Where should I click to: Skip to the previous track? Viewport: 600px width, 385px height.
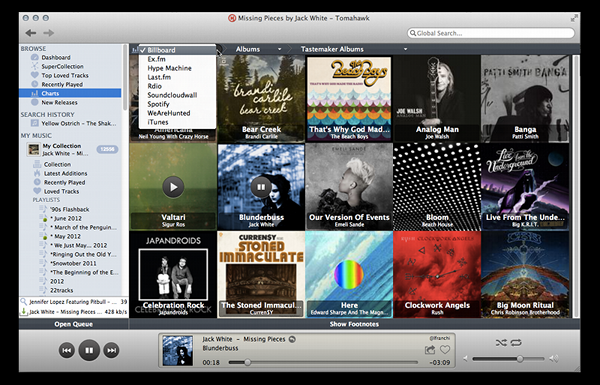pyautogui.click(x=67, y=350)
